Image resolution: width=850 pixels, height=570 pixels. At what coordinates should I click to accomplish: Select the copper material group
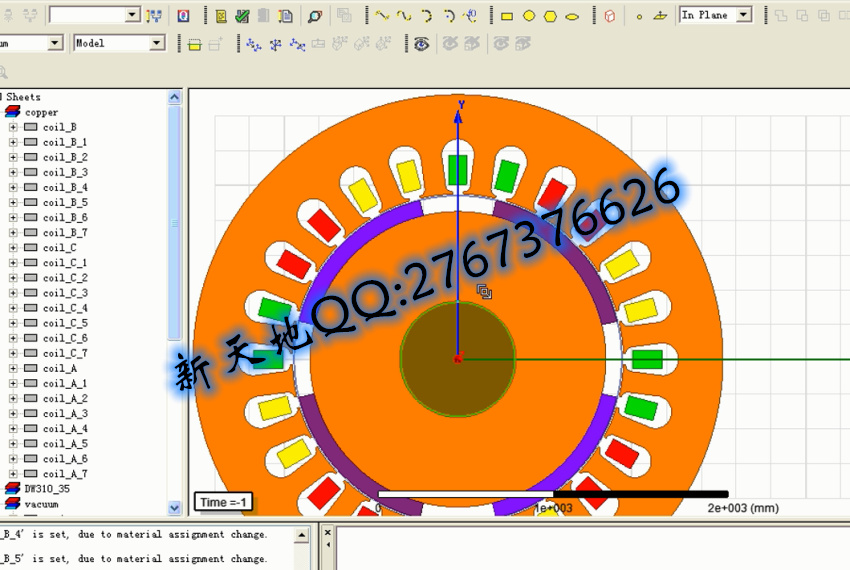(x=41, y=112)
